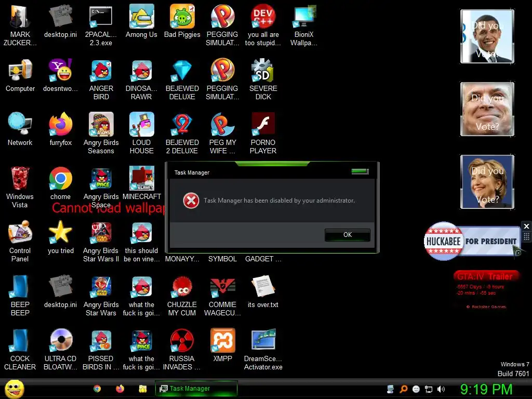Select the GADGET ... icon label

click(x=263, y=259)
